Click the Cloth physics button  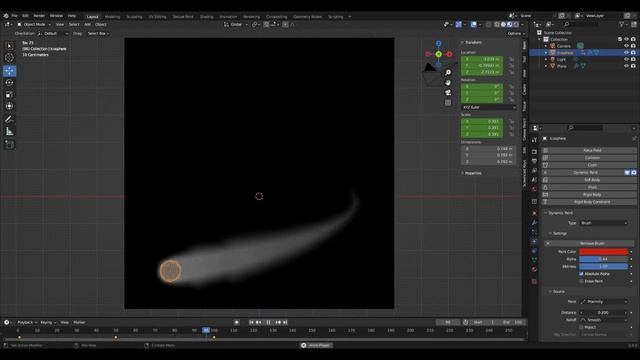[589, 165]
